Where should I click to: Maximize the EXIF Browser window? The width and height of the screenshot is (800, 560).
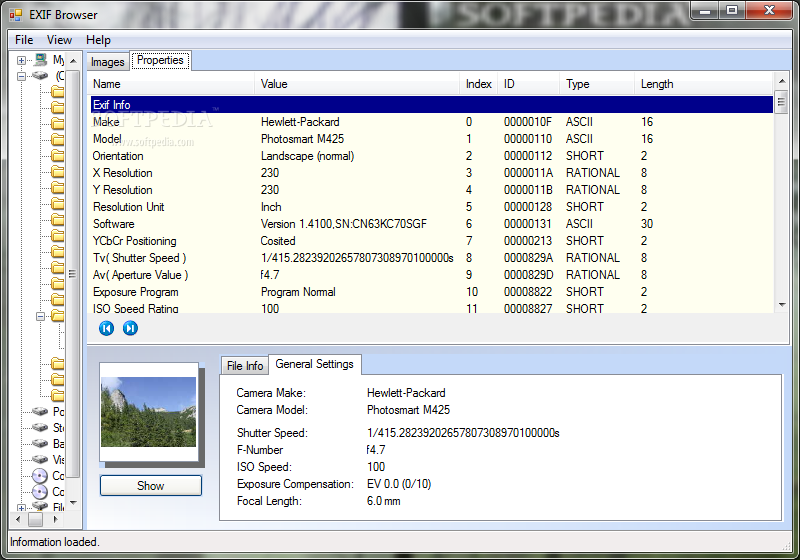pos(732,10)
